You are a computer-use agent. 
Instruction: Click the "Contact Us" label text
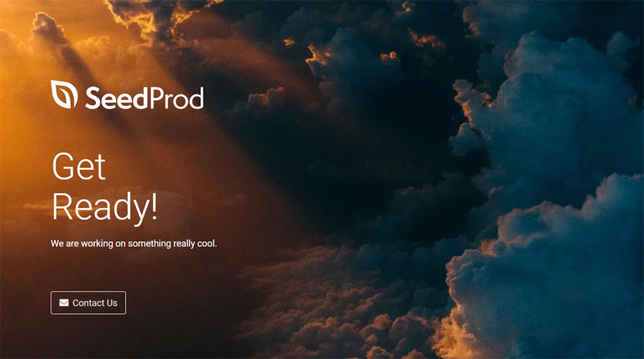point(95,303)
